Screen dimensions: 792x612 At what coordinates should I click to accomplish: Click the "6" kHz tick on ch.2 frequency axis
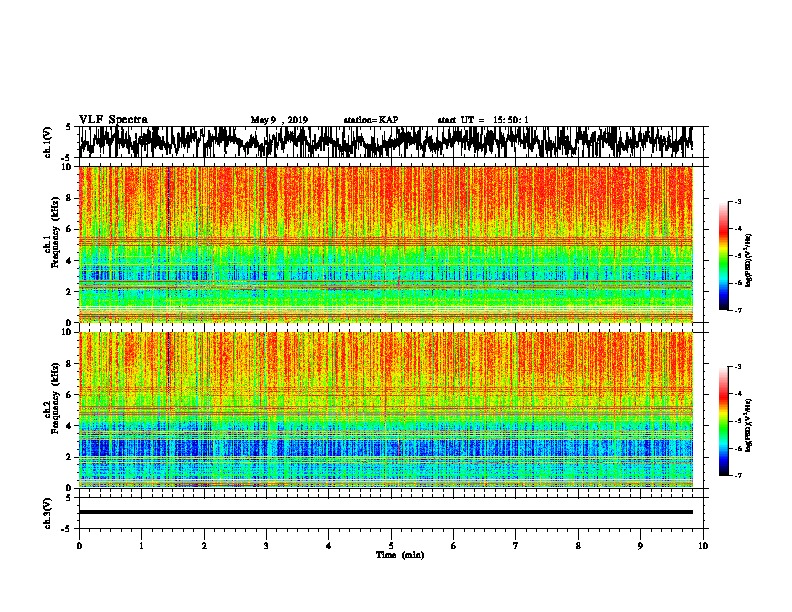70,395
